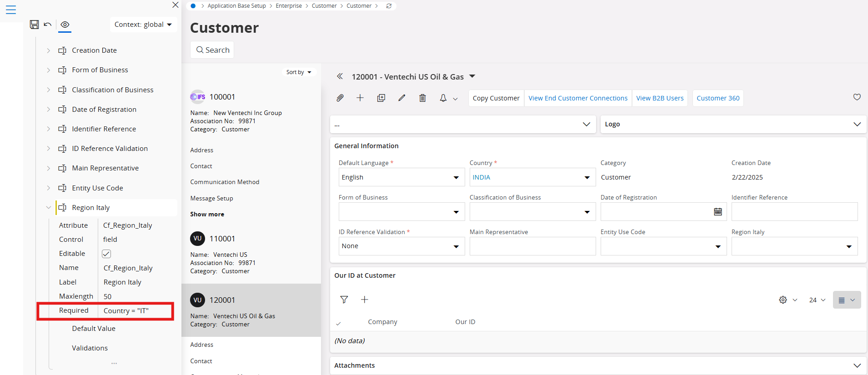Toggle the Editable checkbox
The height and width of the screenshot is (375, 868).
coord(106,254)
